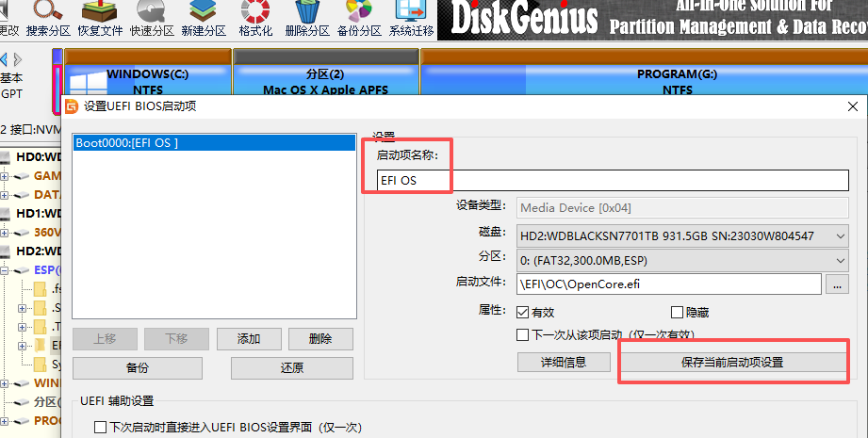The image size is (868, 438).
Task: Select the HD1 disk icon in the tree
Action: coord(6,214)
